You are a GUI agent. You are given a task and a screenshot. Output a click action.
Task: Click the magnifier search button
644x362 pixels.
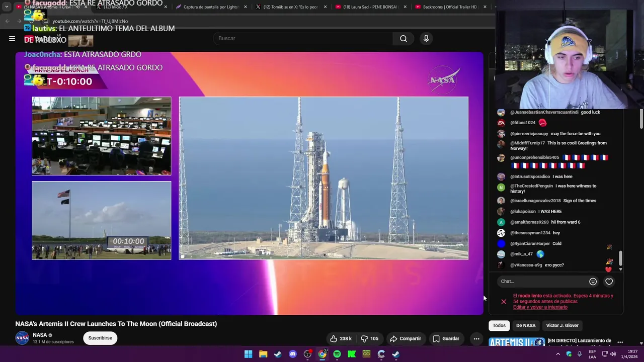pos(404,38)
